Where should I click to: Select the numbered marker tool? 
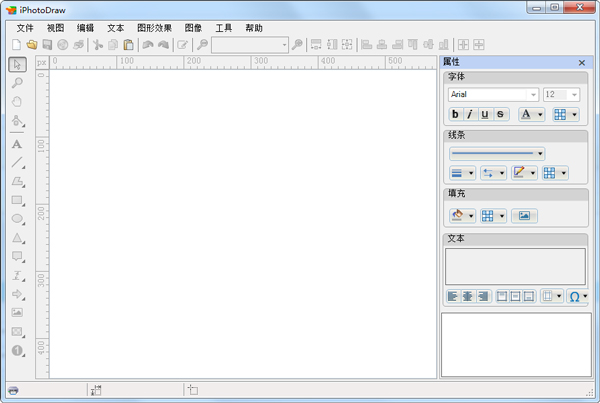[18, 350]
